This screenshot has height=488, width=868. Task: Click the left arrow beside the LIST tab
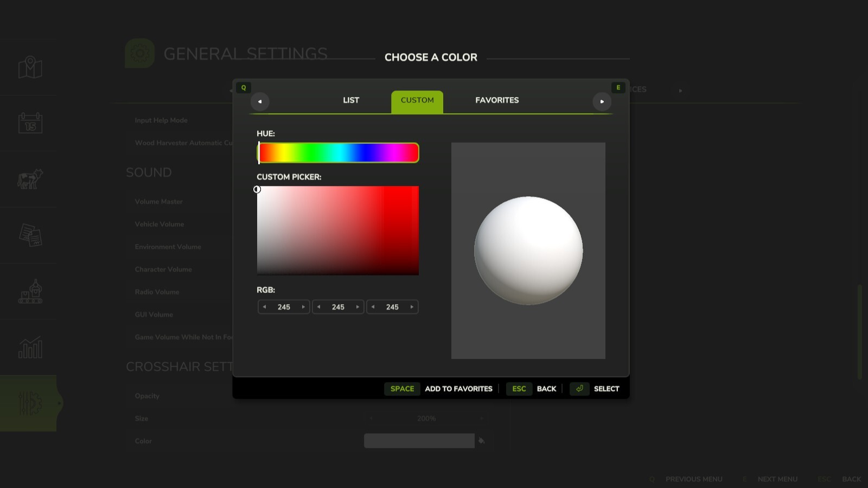click(260, 101)
